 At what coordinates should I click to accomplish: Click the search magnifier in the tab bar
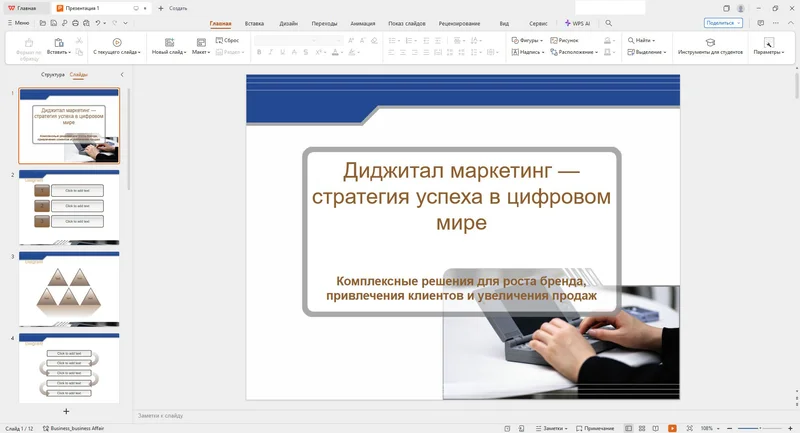[x=608, y=23]
